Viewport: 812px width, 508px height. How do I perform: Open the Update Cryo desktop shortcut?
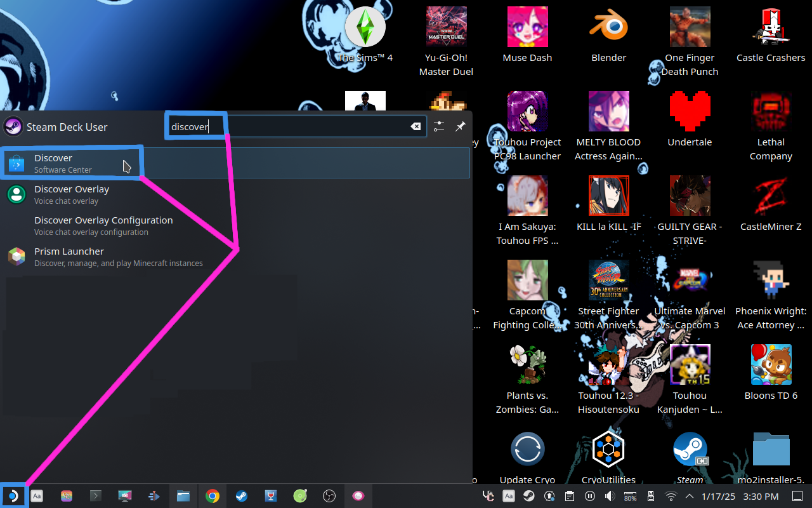tap(528, 457)
